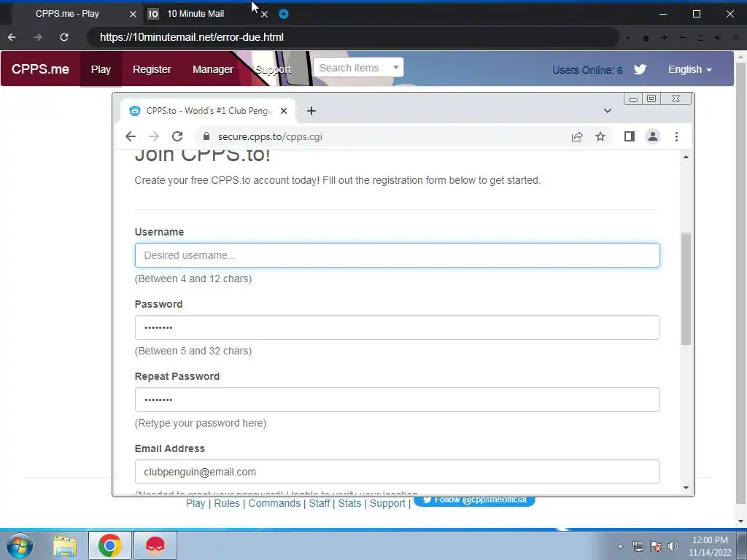Open Staff footer link
The width and height of the screenshot is (747, 560).
(x=320, y=503)
